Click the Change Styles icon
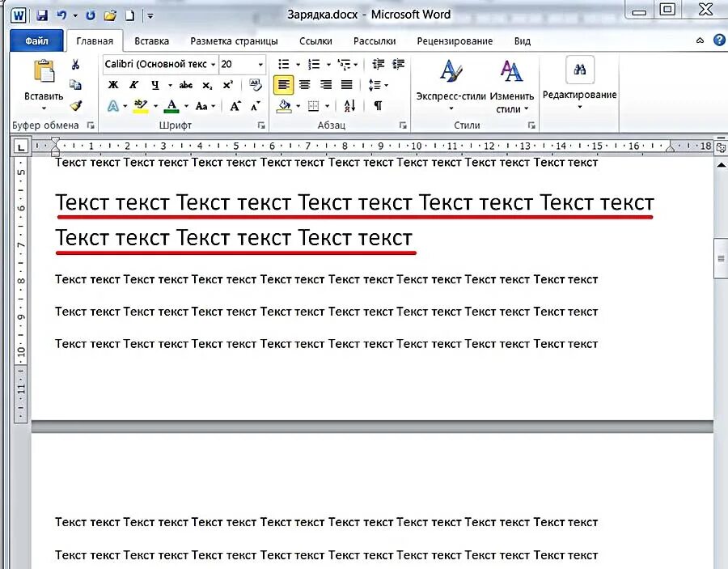The image size is (728, 569). coord(511,71)
